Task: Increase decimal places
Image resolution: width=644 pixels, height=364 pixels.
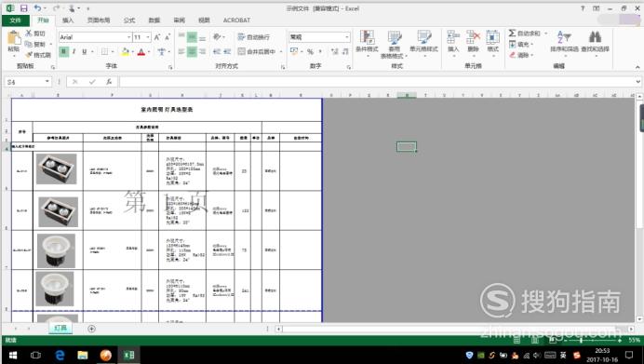Action: click(335, 51)
